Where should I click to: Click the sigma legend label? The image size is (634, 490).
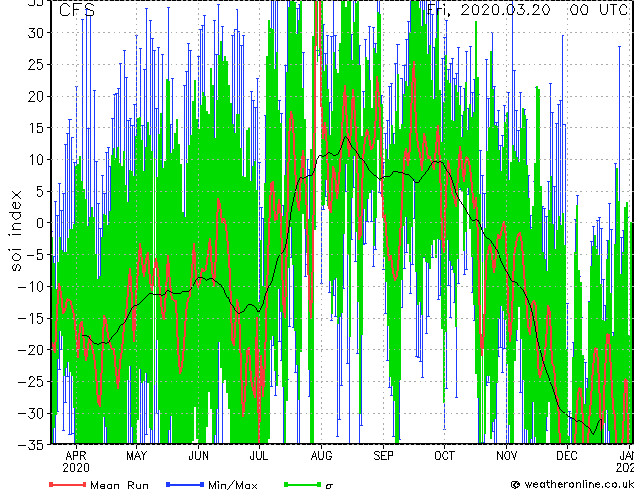(329, 486)
